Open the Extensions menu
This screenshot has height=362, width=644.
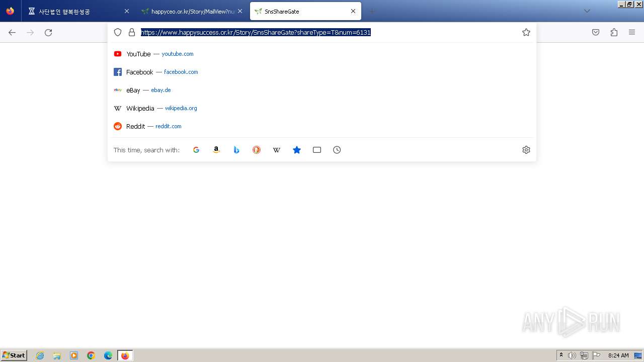(x=614, y=32)
